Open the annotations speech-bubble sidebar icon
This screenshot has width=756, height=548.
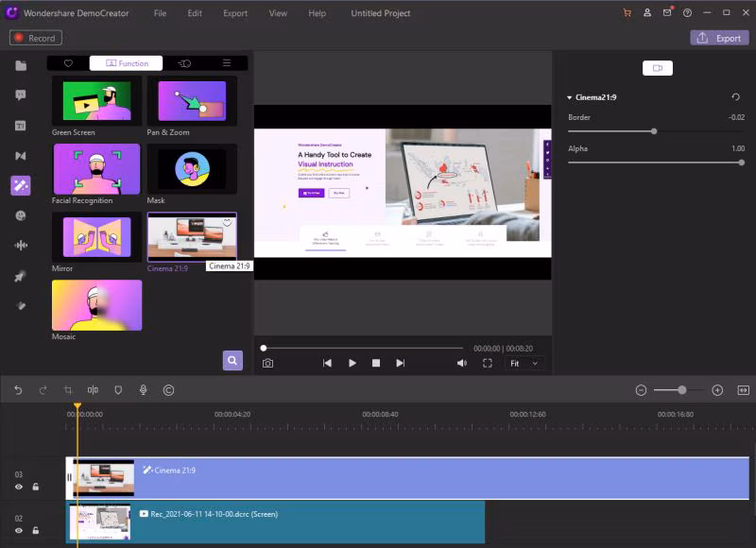point(20,94)
